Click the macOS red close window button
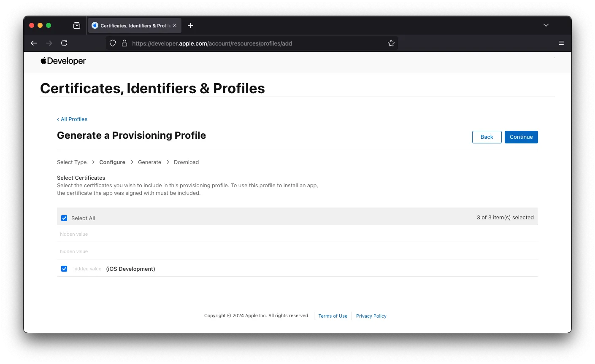Image resolution: width=595 pixels, height=364 pixels. click(32, 25)
